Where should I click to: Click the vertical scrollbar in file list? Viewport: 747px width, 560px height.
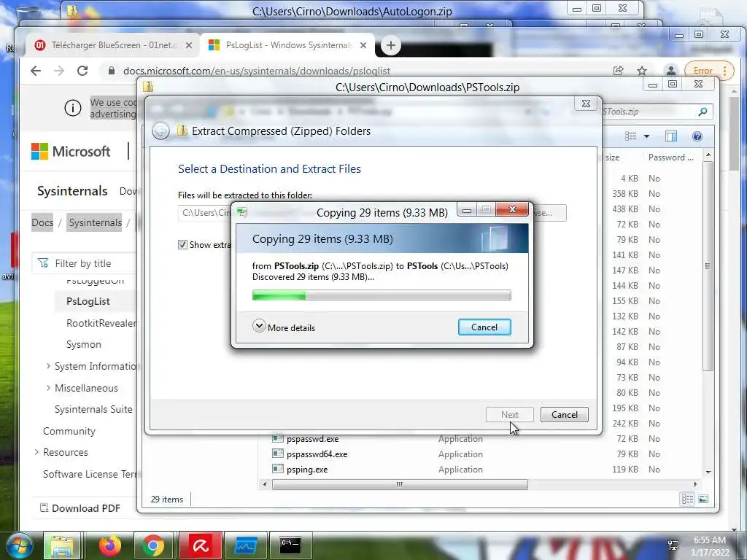[708, 265]
